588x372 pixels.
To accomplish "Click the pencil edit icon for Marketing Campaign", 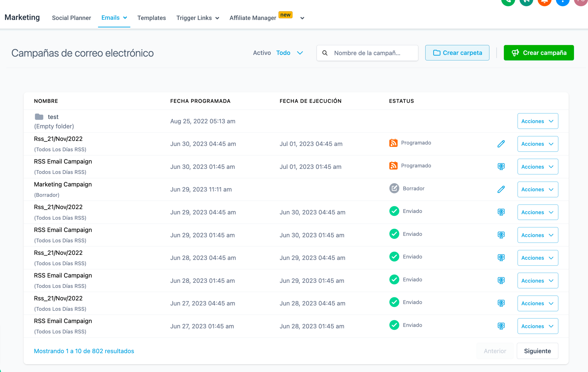I will click(x=501, y=189).
